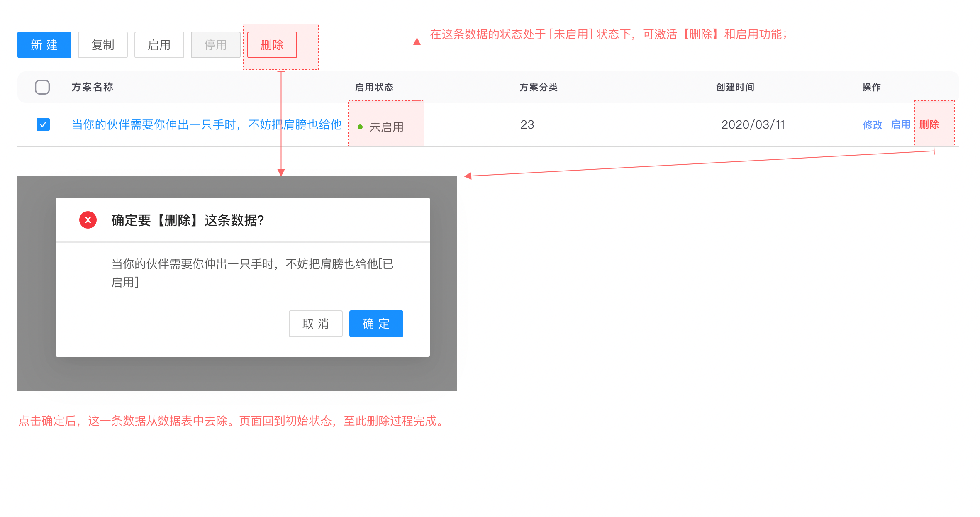
Task: Click the 2020/03/11 date cell
Action: tap(753, 124)
